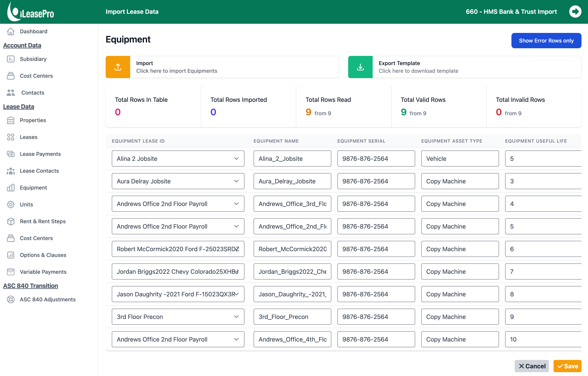This screenshot has width=588, height=376.
Task: Click the Equipment Useful Life column header
Action: (536, 141)
